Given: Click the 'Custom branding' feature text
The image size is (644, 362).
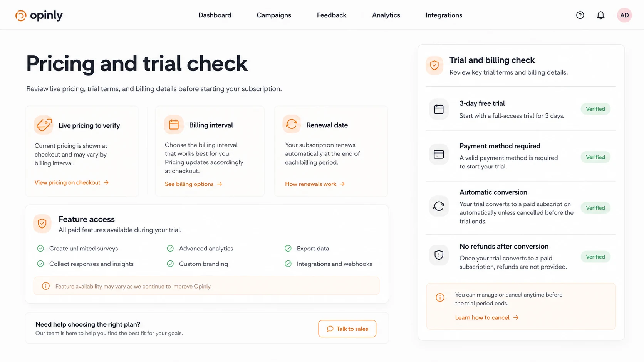Looking at the screenshot, I should 203,264.
